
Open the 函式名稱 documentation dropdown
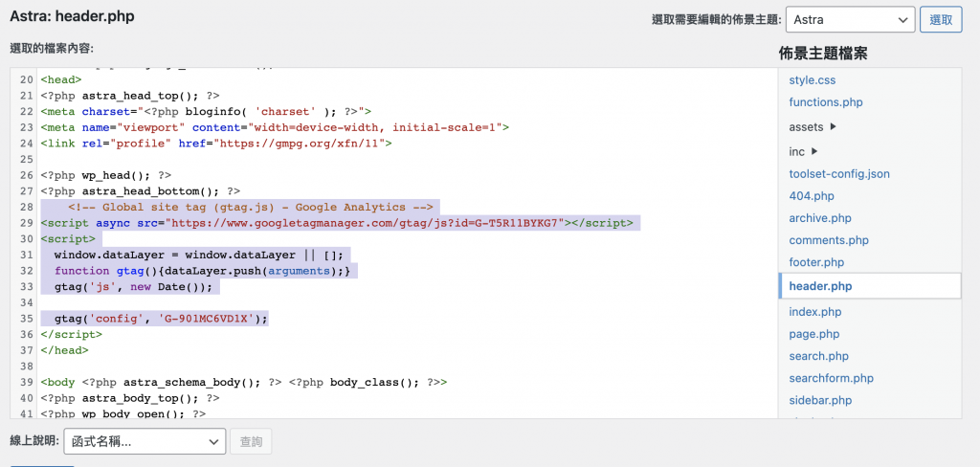pyautogui.click(x=145, y=441)
